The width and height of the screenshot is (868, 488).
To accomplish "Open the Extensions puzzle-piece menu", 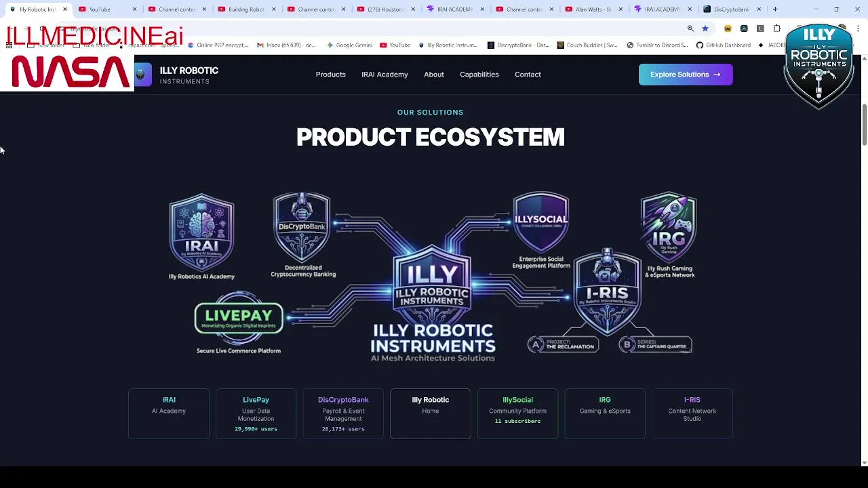I will coord(777,28).
